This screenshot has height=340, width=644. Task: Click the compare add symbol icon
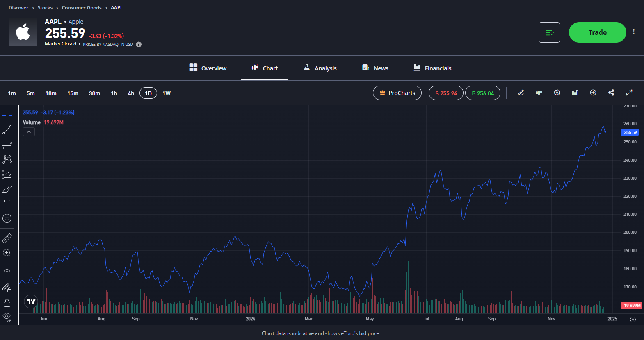coord(593,93)
